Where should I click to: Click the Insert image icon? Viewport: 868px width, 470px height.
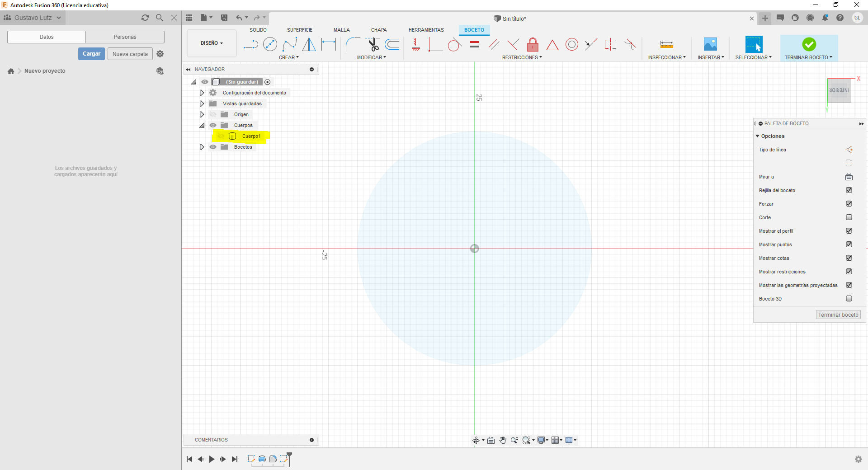click(x=710, y=44)
